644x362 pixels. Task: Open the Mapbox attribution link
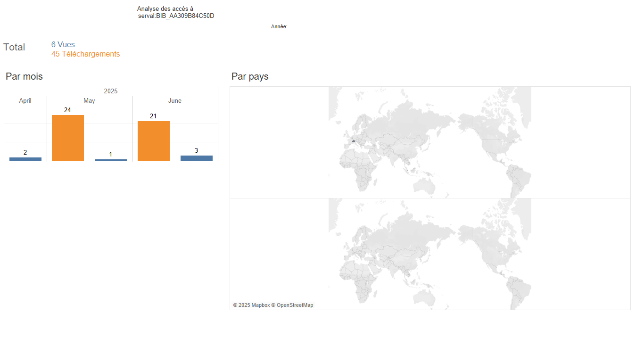(x=251, y=305)
